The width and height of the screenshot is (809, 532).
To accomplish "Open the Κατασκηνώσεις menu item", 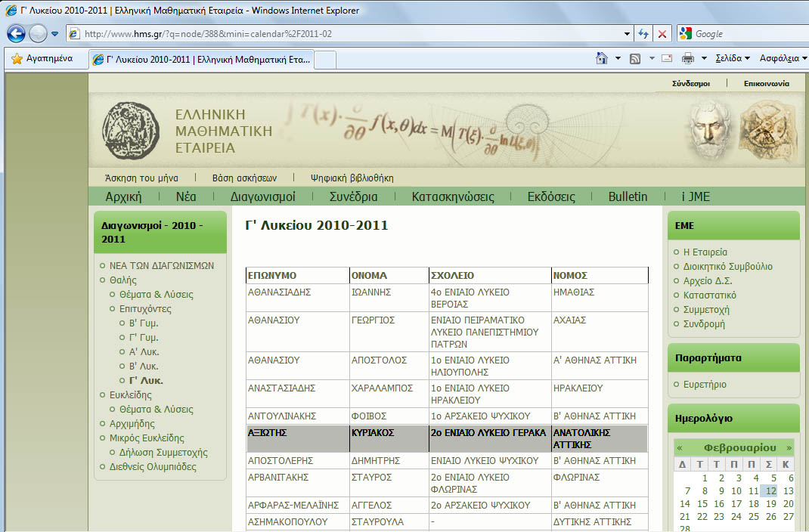I will (x=453, y=196).
